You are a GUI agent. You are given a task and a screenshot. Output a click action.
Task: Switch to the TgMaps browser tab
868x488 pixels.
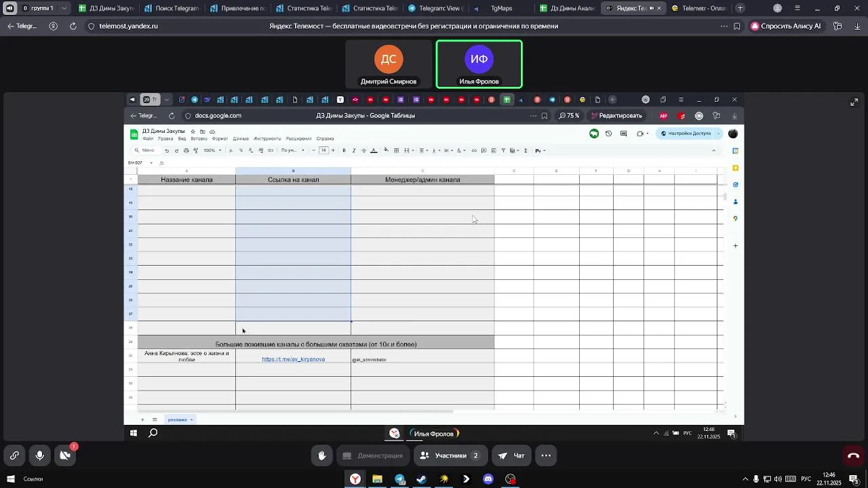click(500, 8)
